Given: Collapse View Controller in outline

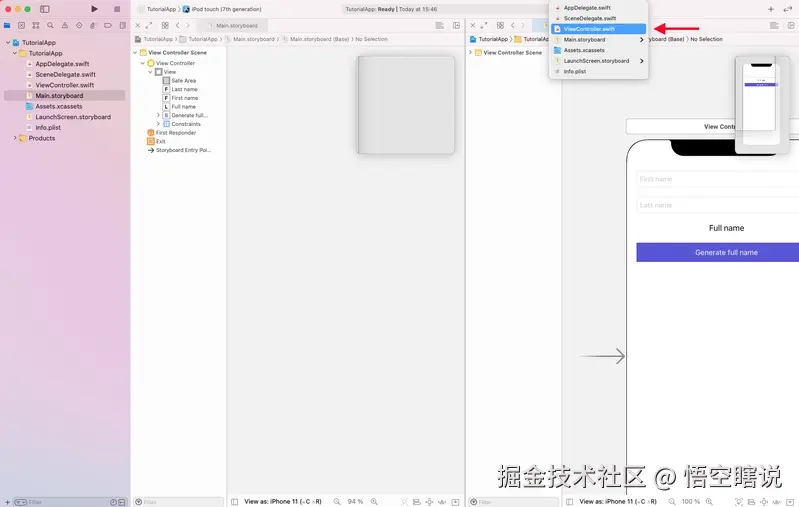Looking at the screenshot, I should pos(143,63).
